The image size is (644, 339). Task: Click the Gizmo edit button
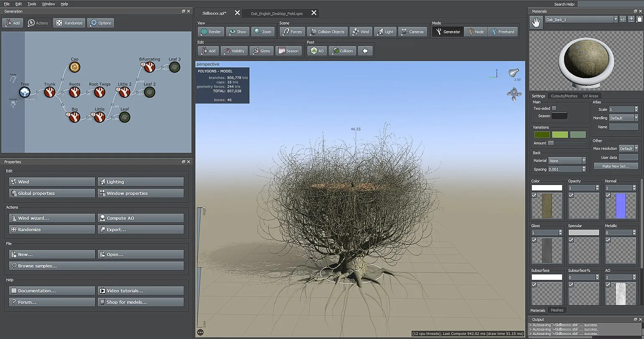tap(261, 51)
